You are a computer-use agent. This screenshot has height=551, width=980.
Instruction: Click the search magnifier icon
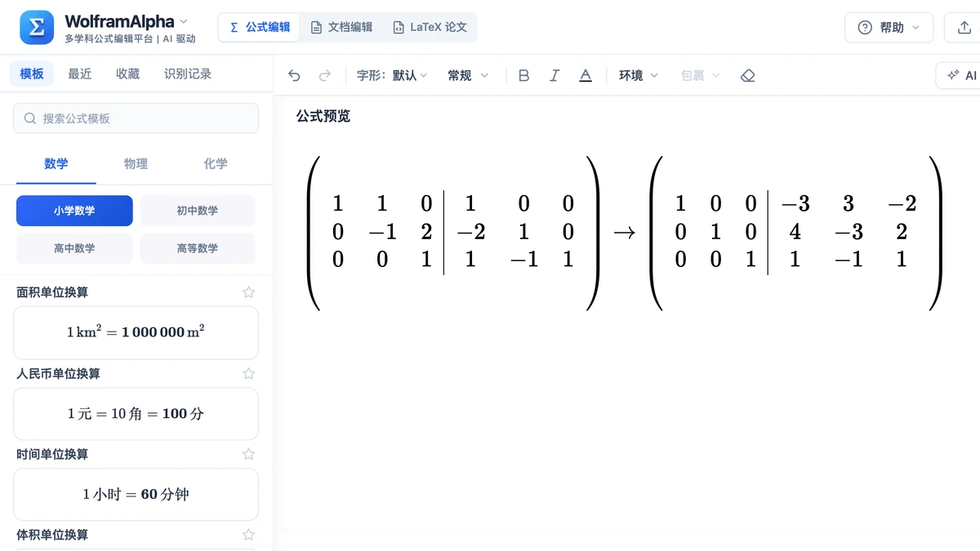(x=30, y=118)
